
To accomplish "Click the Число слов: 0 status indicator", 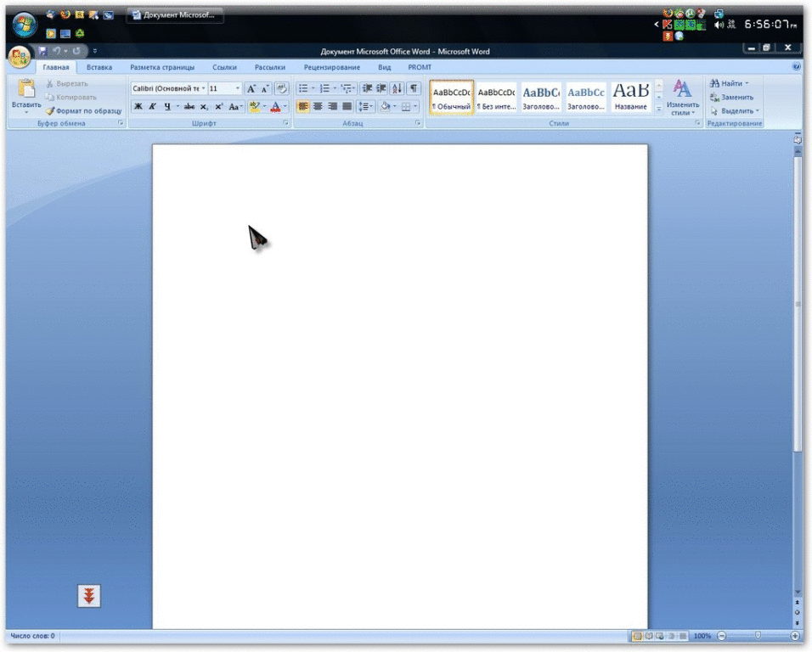I will [x=32, y=636].
